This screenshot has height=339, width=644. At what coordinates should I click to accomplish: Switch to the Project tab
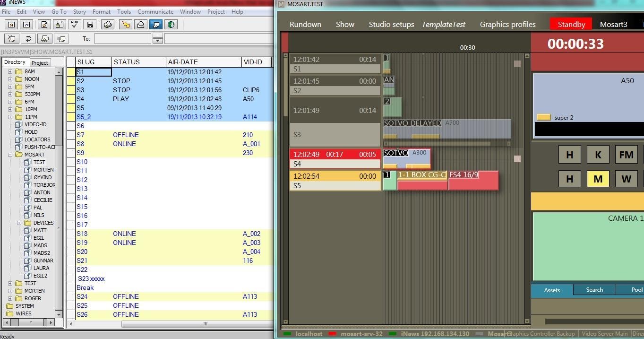(40, 62)
